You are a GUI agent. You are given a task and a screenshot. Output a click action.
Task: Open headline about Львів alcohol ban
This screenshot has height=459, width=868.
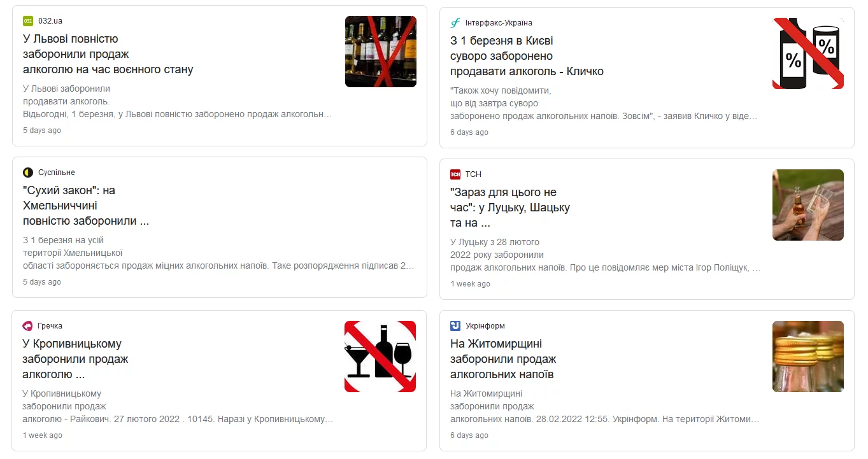point(108,54)
